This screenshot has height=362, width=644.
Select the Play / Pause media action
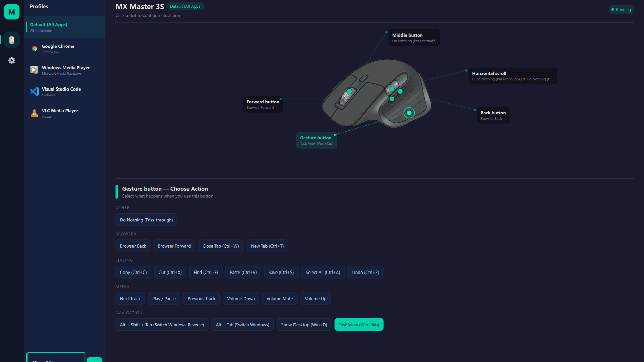pos(164,299)
